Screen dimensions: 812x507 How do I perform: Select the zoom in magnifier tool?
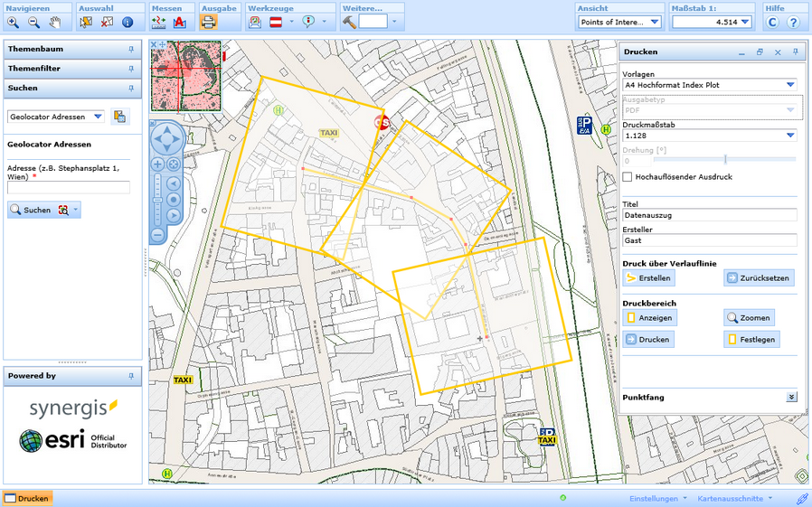point(13,22)
